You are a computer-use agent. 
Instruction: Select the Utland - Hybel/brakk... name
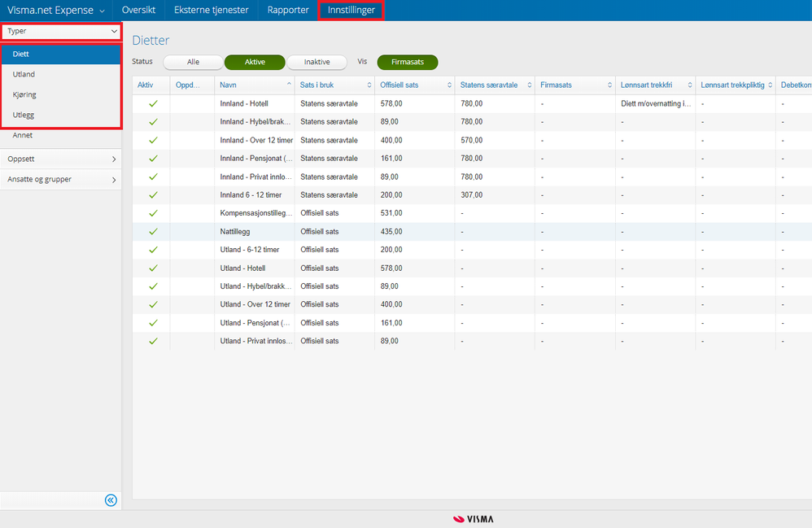click(256, 286)
